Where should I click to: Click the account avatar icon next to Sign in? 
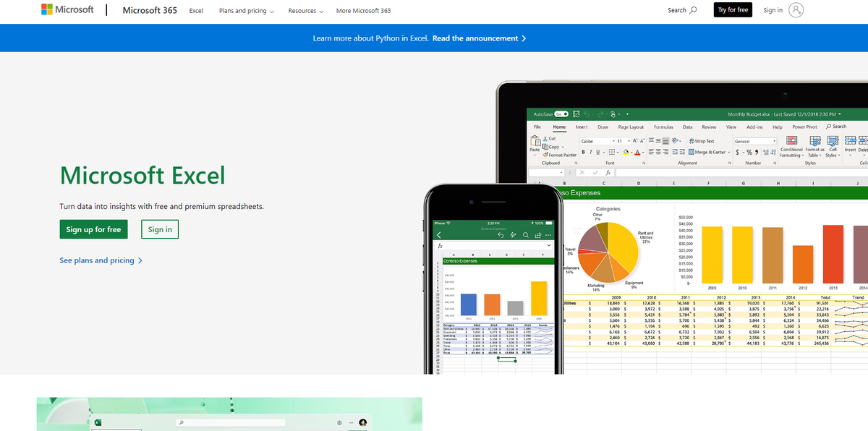796,10
